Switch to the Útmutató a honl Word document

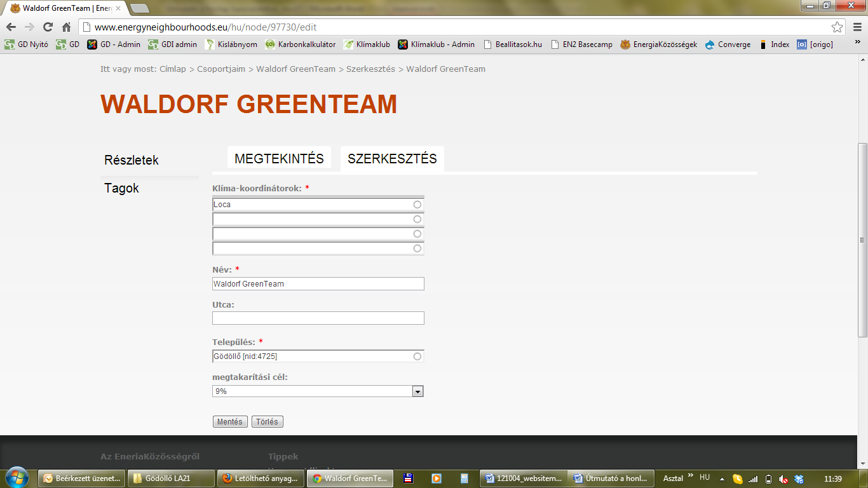click(x=611, y=478)
